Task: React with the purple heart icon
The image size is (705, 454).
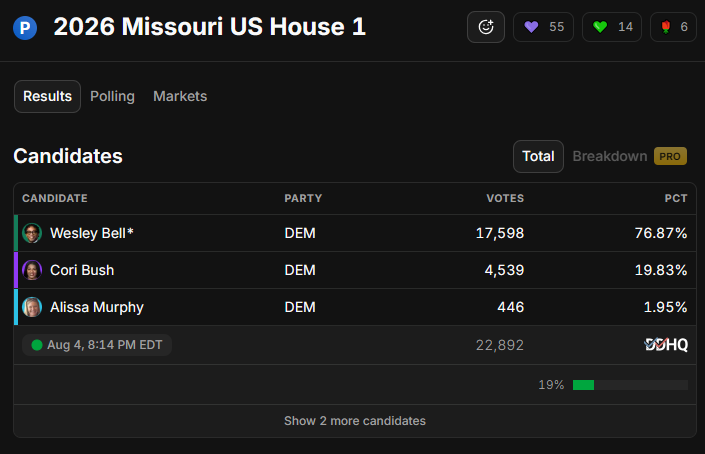Action: (531, 27)
